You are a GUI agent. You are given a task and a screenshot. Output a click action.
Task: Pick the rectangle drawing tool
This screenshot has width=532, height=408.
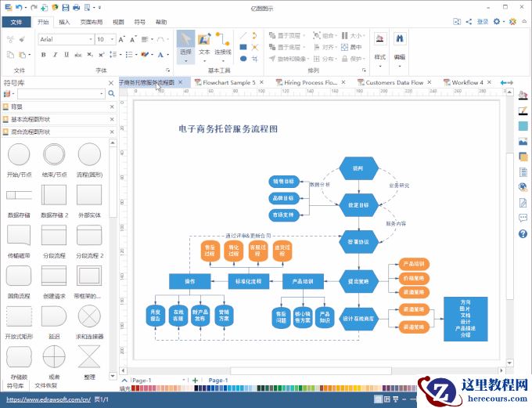243,47
